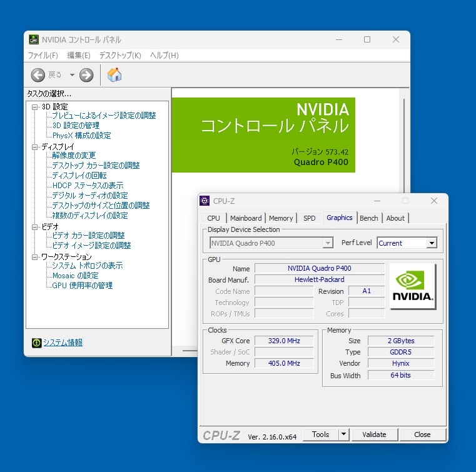Switch to the About tab
This screenshot has width=476, height=472.
(x=395, y=218)
